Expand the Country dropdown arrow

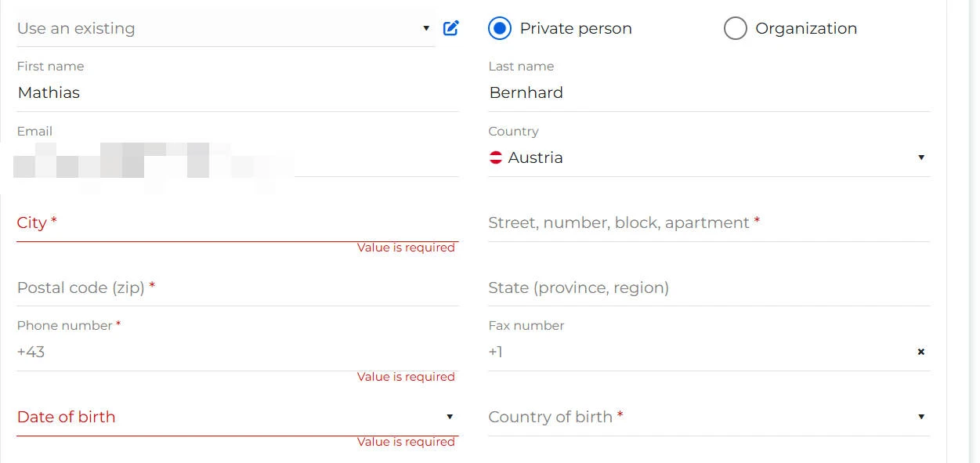[921, 157]
